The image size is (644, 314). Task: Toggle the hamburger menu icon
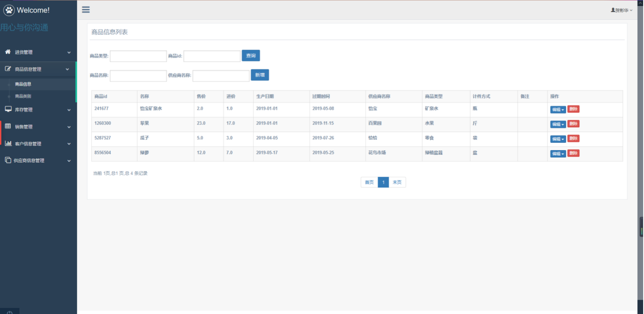(x=86, y=9)
